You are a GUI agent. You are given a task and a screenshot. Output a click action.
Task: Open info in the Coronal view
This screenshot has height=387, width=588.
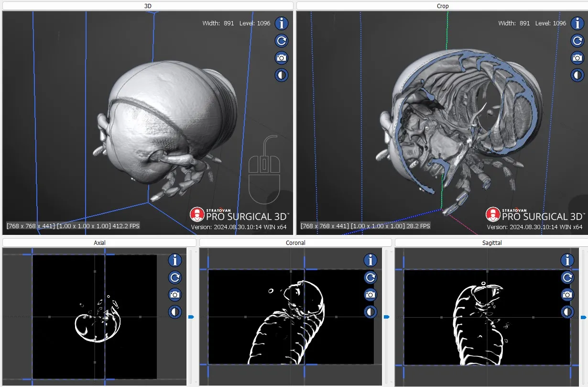(370, 260)
